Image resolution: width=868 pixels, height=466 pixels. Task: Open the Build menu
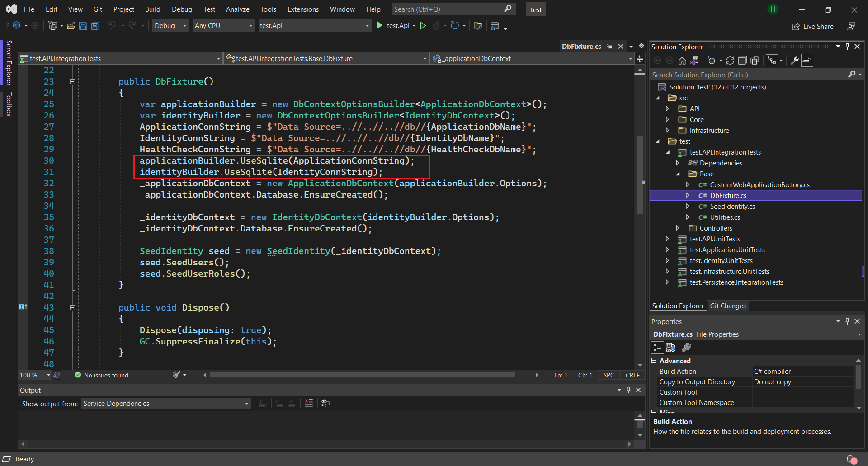pyautogui.click(x=152, y=9)
